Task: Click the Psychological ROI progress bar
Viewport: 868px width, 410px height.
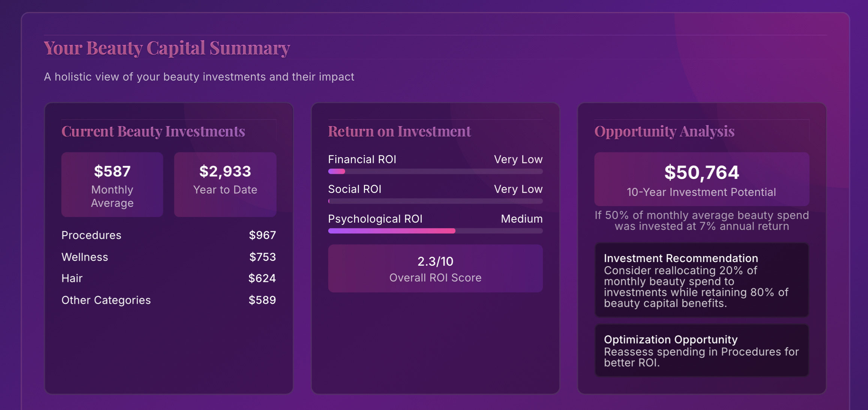Action: tap(435, 231)
